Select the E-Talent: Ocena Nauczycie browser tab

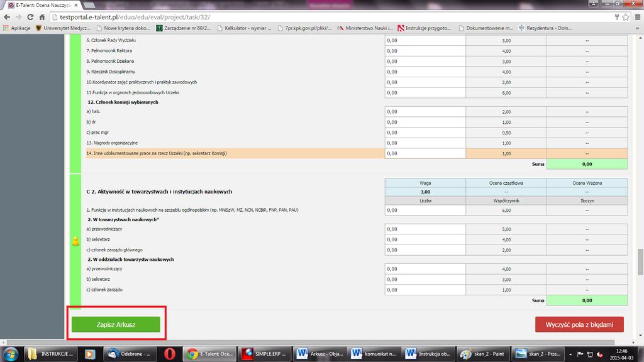pyautogui.click(x=43, y=5)
